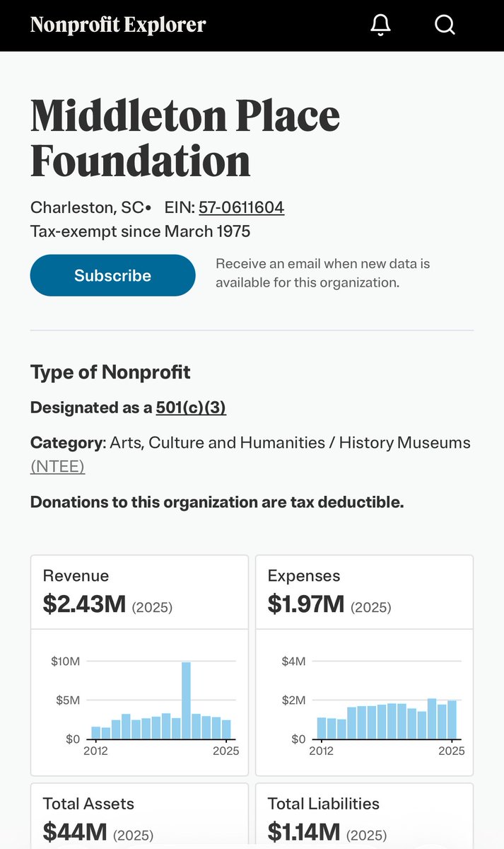This screenshot has height=849, width=504.
Task: Subscribe to organization email updates
Action: 112,275
